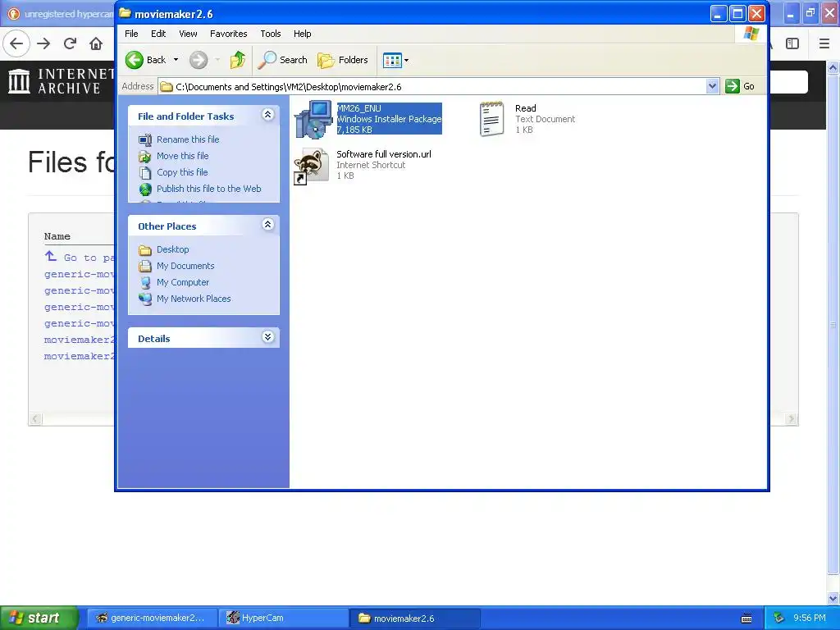
Task: Open the File menu
Action: (131, 34)
